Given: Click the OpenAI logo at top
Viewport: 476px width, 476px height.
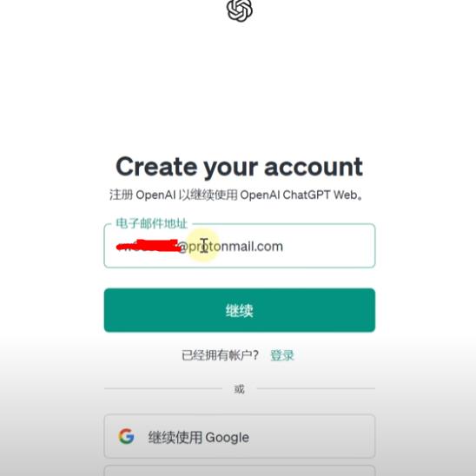Looking at the screenshot, I should click(240, 10).
